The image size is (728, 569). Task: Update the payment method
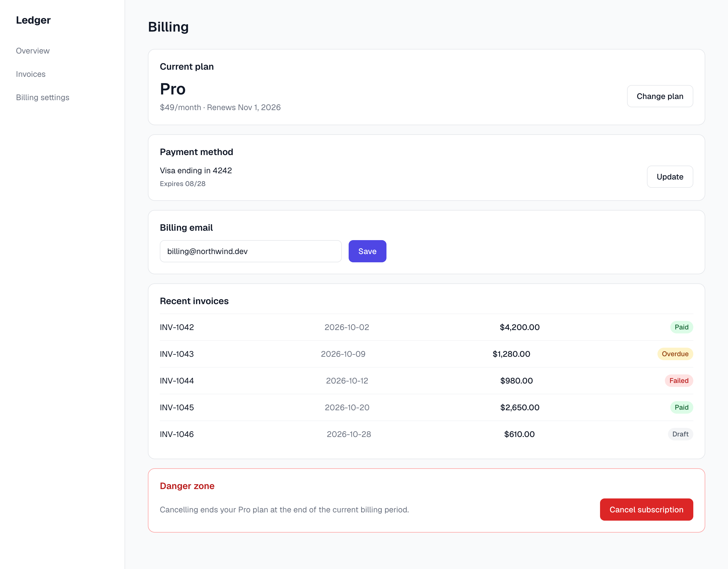[x=670, y=176]
